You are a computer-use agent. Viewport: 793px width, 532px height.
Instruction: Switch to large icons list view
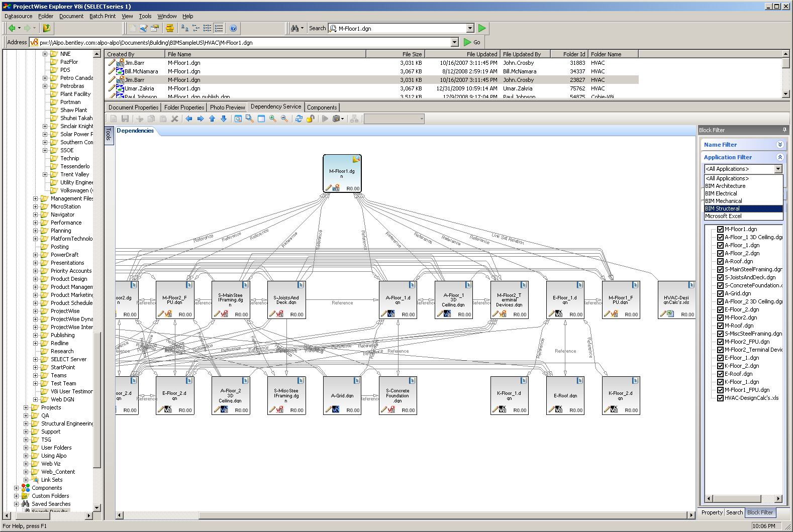coord(185,28)
